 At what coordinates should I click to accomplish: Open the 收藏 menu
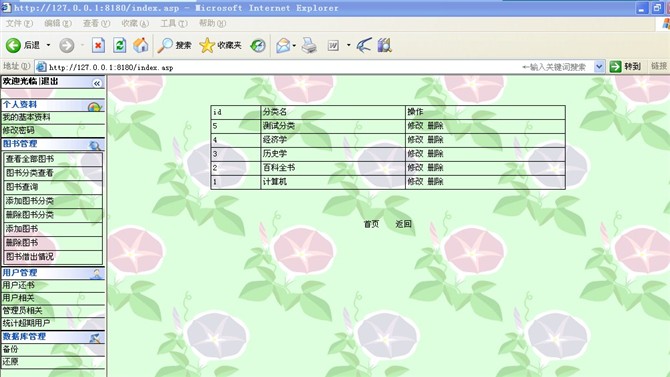pyautogui.click(x=135, y=24)
